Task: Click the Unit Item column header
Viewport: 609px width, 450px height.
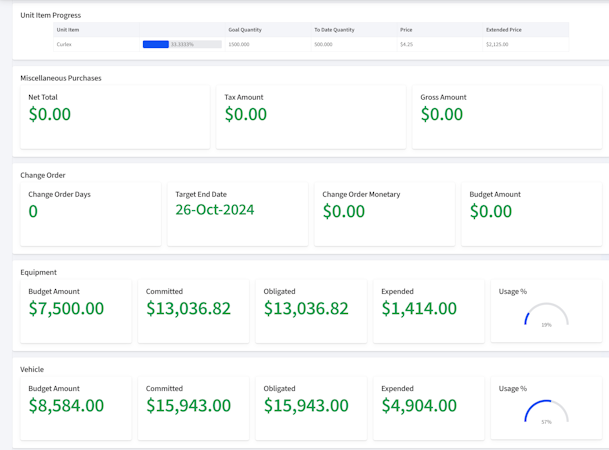Action: 68,30
